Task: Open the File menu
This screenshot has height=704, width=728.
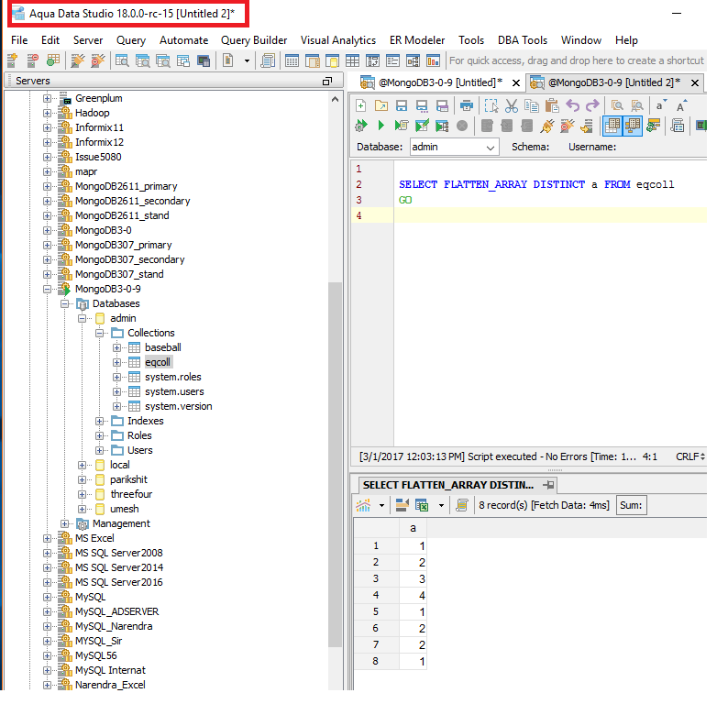Action: [x=19, y=40]
